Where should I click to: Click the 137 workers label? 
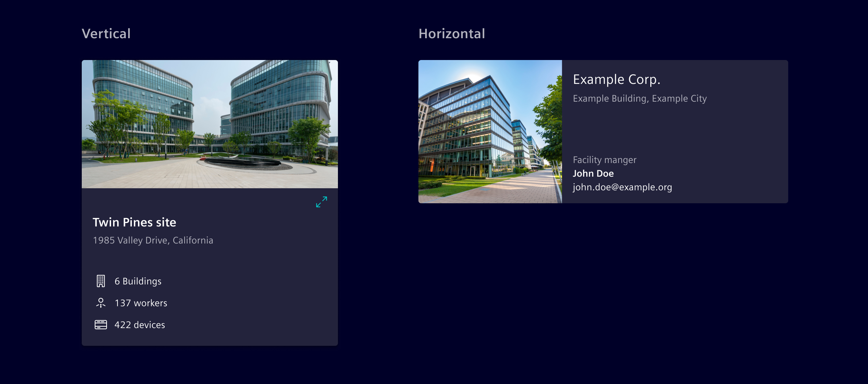141,303
